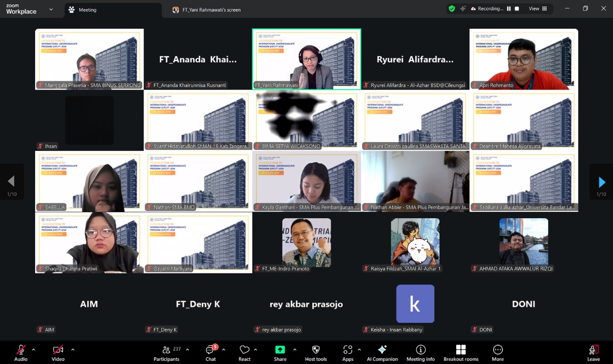Open the React emoji menu
Screen dimensions: 613x364
click(x=244, y=353)
